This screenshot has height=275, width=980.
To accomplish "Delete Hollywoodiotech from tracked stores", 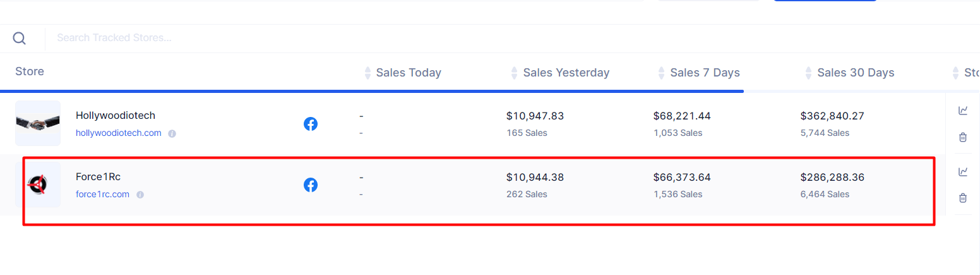I will click(963, 137).
